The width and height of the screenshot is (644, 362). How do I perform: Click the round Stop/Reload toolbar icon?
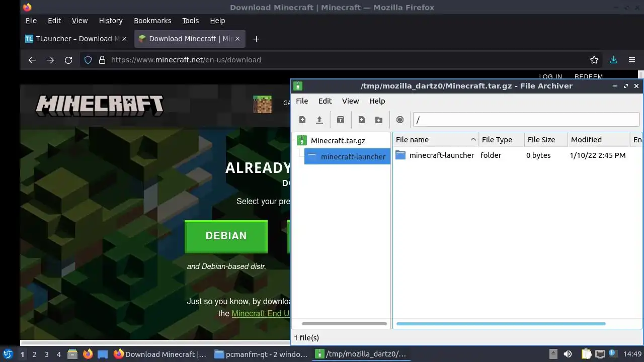point(400,120)
